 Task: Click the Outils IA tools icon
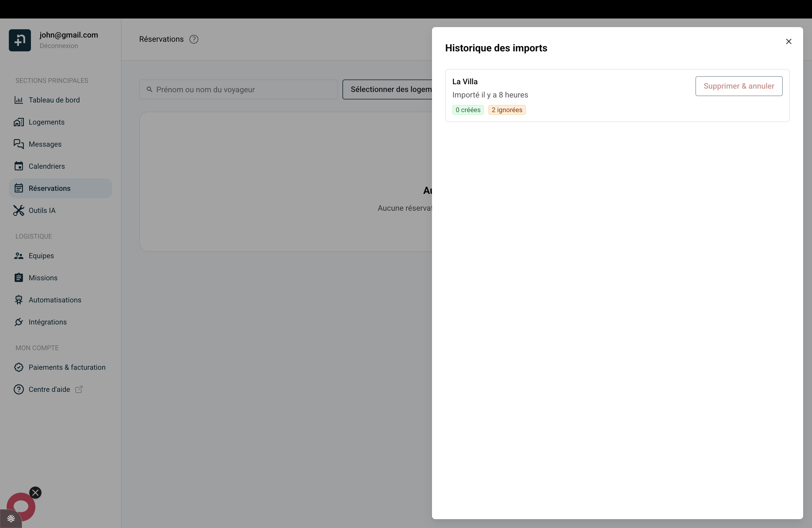[19, 210]
